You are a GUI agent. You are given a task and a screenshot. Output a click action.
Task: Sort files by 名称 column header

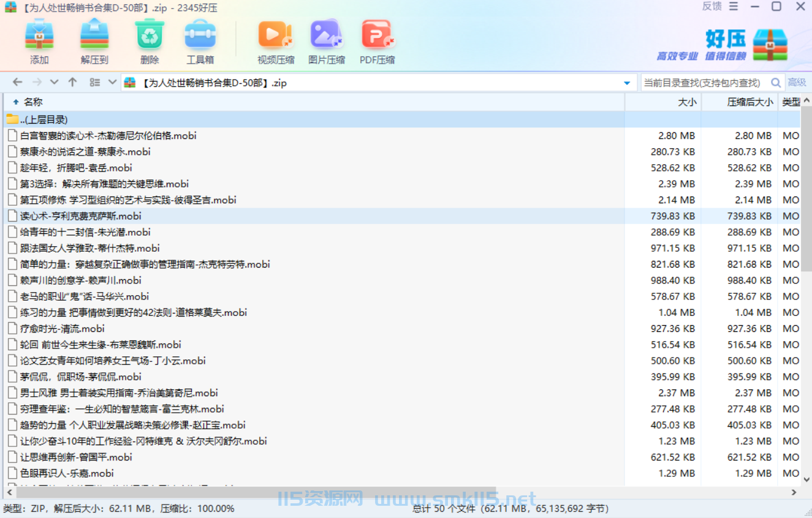click(33, 102)
